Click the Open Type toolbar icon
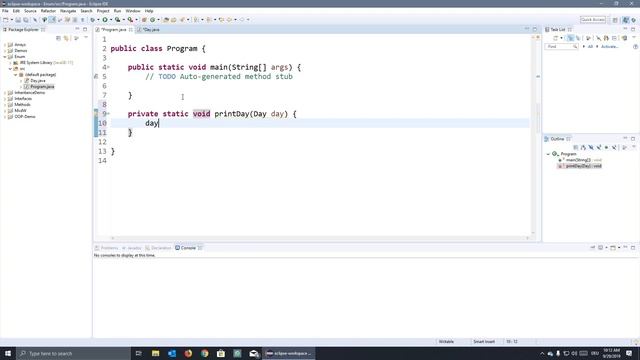640x360 pixels. (x=166, y=20)
